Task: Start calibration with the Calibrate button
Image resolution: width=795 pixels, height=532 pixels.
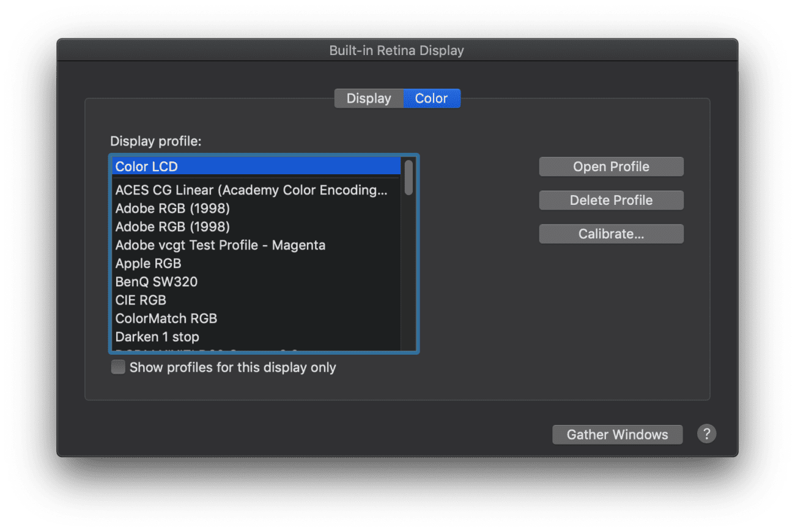Action: coord(610,234)
